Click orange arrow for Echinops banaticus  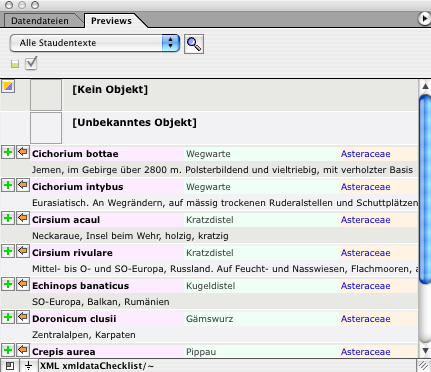pos(22,284)
